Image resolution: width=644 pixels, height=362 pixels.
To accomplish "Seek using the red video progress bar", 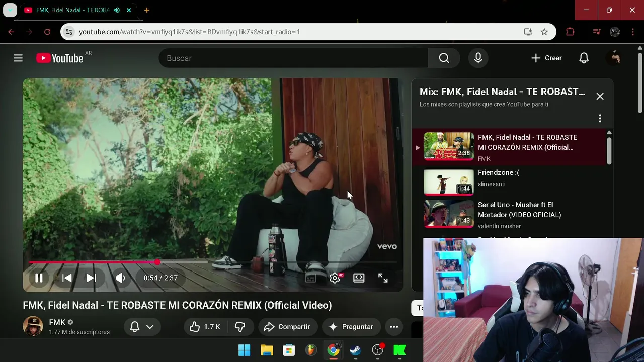I will (213, 262).
